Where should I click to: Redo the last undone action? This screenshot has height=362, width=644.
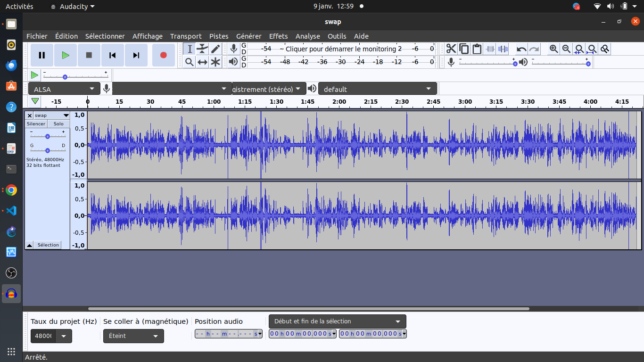(534, 49)
